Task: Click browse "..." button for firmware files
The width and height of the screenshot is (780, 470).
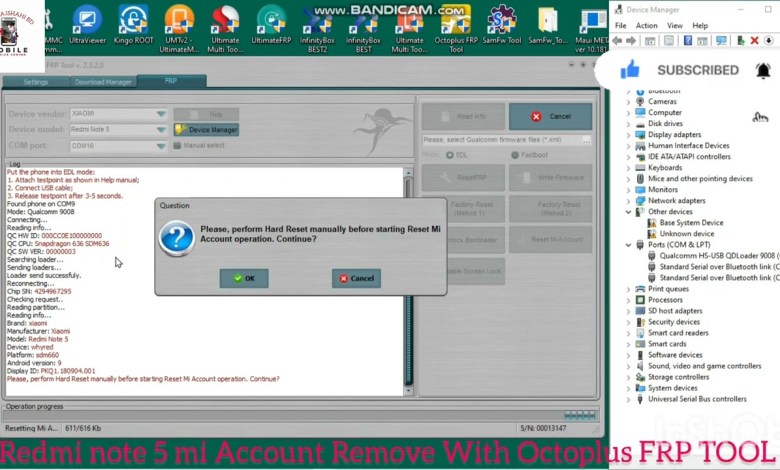Action: 587,140
